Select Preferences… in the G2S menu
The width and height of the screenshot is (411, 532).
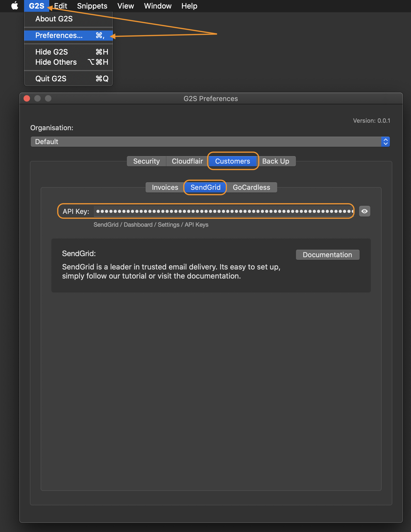point(68,35)
